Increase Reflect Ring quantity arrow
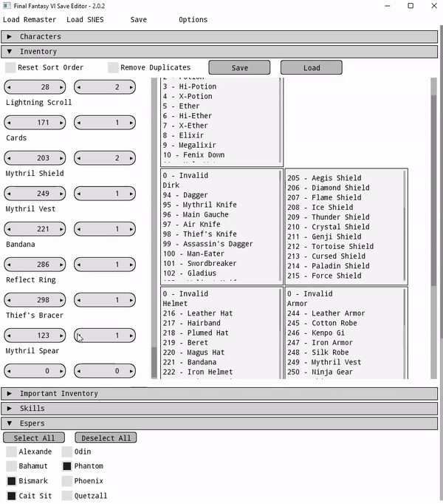The height and width of the screenshot is (504, 443). 131,265
